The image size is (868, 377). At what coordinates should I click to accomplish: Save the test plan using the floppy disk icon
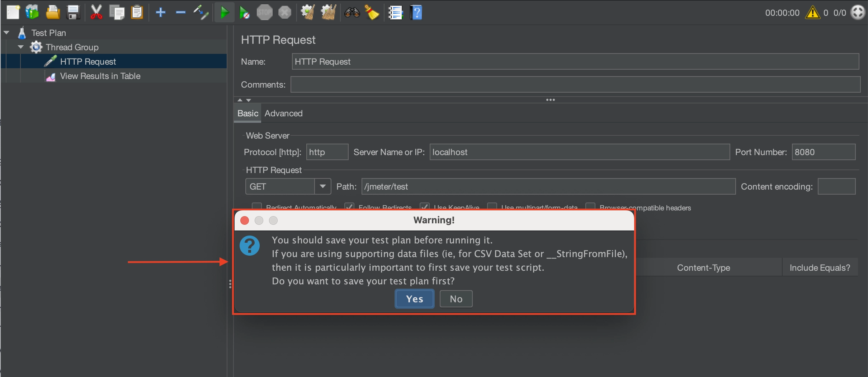click(x=73, y=13)
